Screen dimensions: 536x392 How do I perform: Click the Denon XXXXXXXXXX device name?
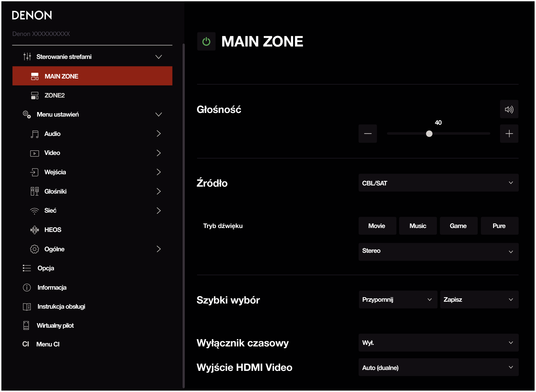[x=41, y=34]
